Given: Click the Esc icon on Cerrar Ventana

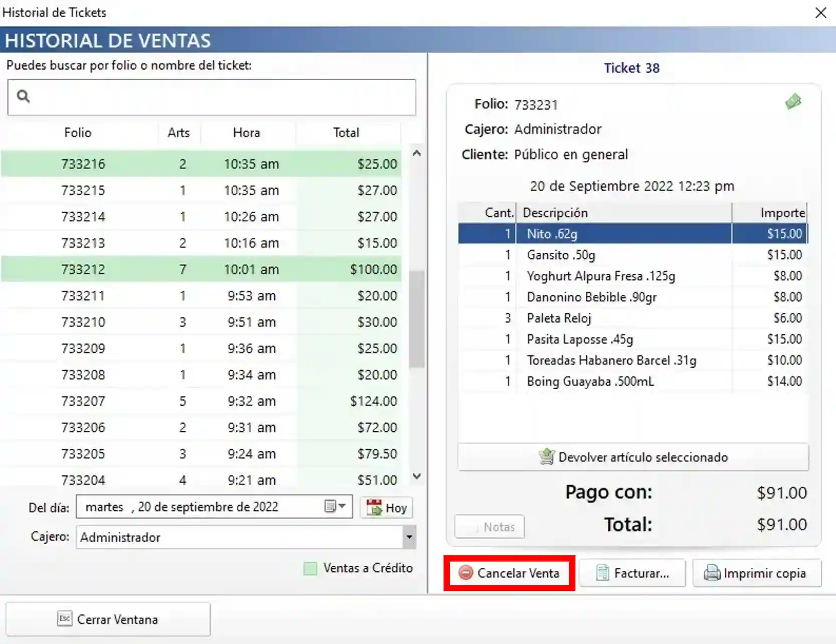Looking at the screenshot, I should click(x=65, y=619).
